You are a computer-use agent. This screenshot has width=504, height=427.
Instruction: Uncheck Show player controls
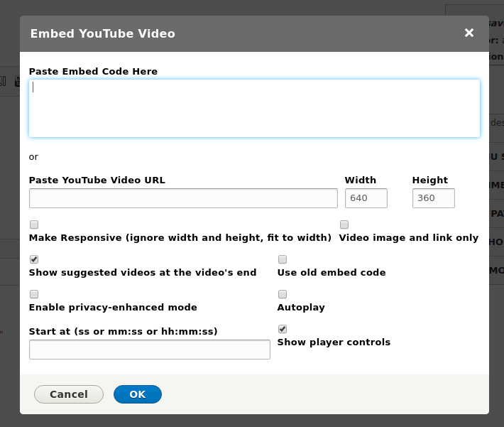pyautogui.click(x=283, y=329)
